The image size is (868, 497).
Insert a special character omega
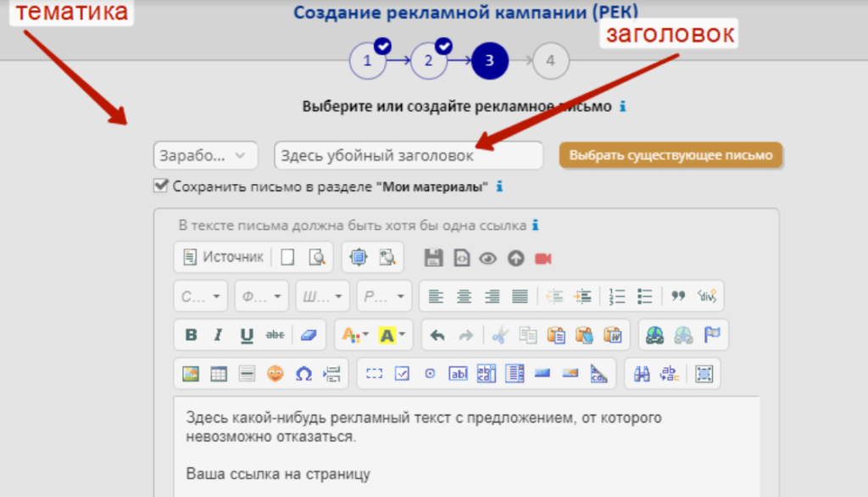303,374
